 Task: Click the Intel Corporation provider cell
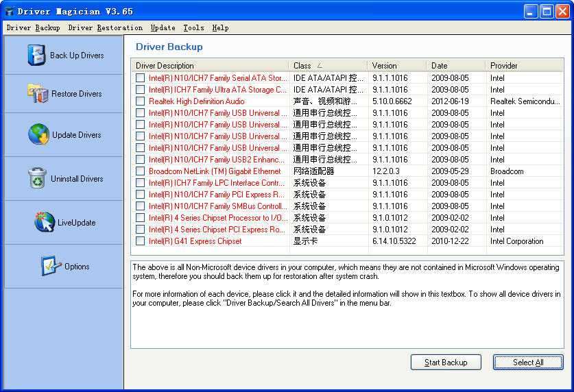pyautogui.click(x=517, y=241)
